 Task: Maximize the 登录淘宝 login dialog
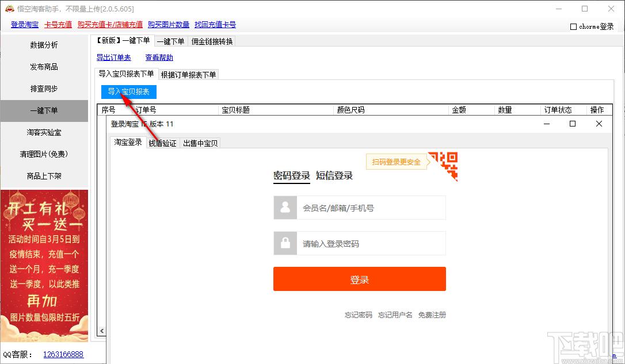click(573, 124)
